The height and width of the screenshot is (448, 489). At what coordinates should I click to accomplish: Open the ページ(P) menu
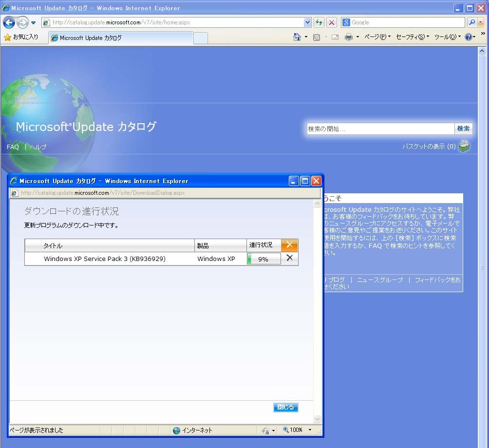(x=377, y=37)
